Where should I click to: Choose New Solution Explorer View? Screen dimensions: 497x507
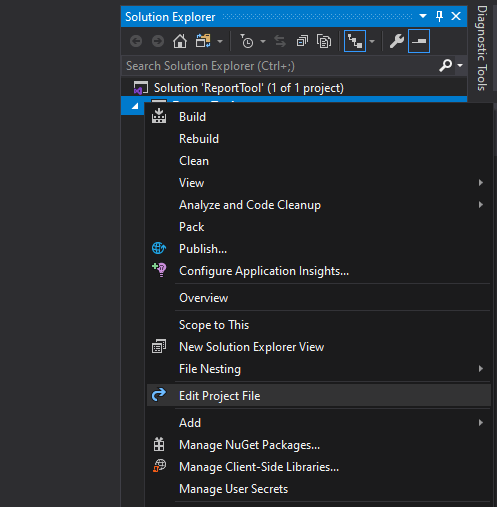point(252,347)
